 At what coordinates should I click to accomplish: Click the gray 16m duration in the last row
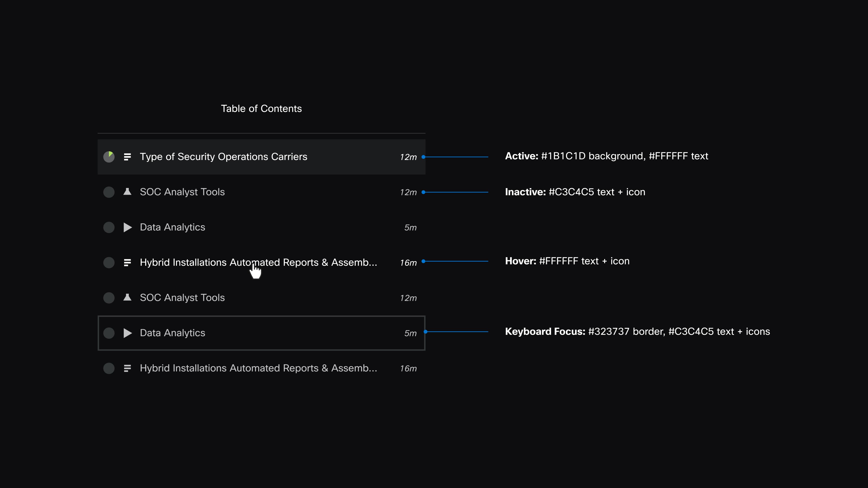408,369
